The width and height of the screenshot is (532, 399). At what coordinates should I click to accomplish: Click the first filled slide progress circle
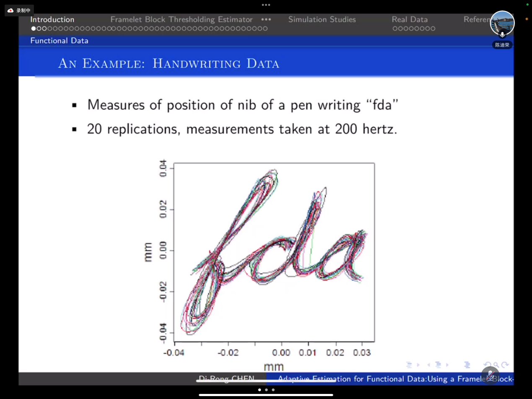[x=34, y=29]
